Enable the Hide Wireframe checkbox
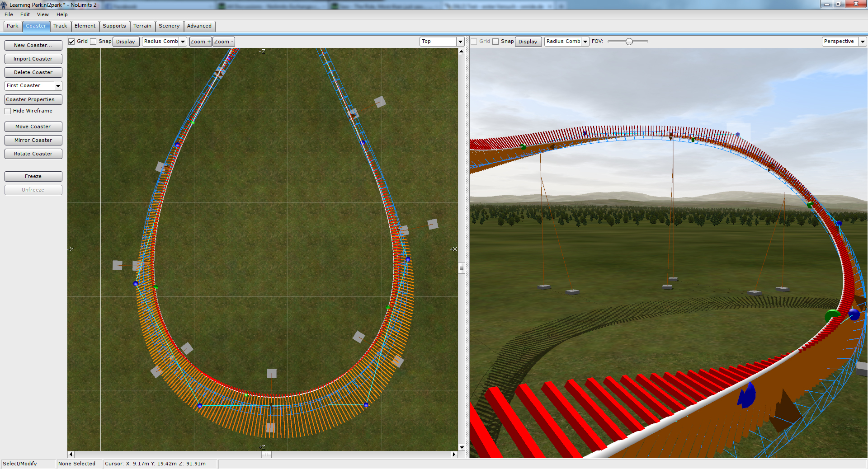 click(x=8, y=111)
